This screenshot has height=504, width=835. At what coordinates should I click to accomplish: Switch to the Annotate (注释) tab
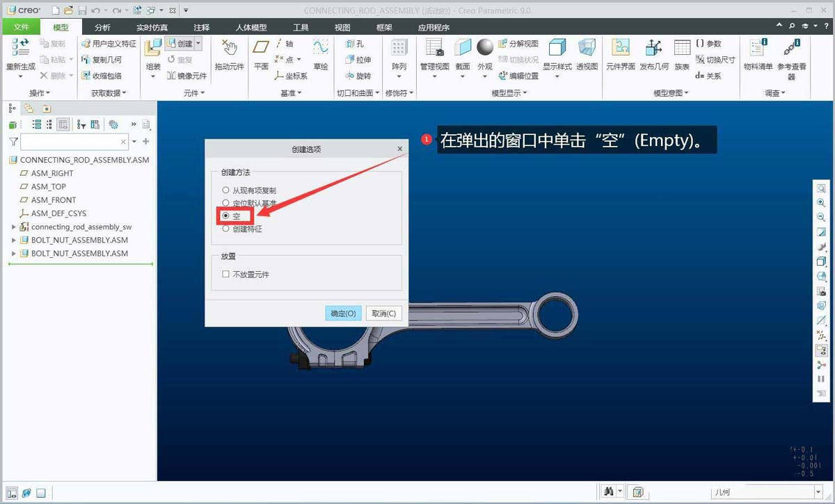pyautogui.click(x=201, y=27)
